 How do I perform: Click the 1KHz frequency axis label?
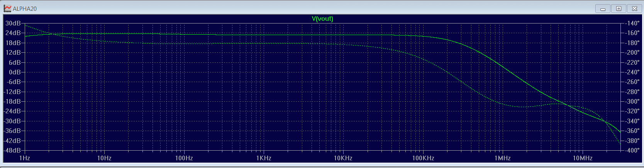[x=264, y=158]
